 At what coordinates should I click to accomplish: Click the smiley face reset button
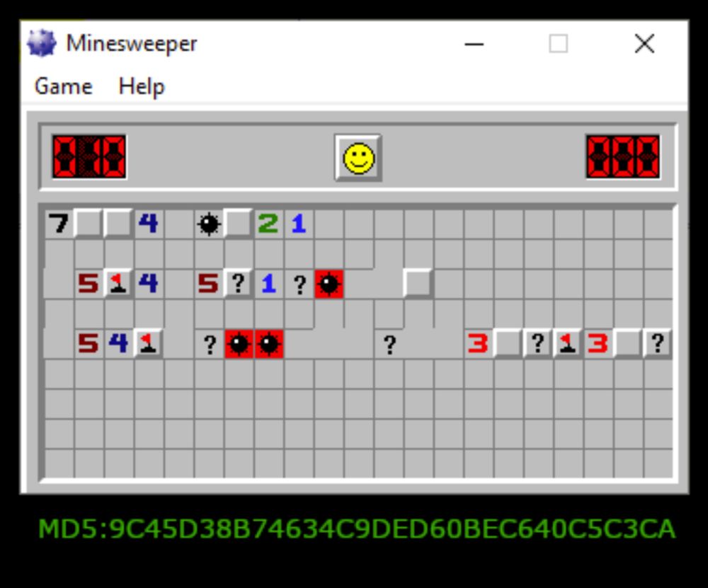[358, 158]
